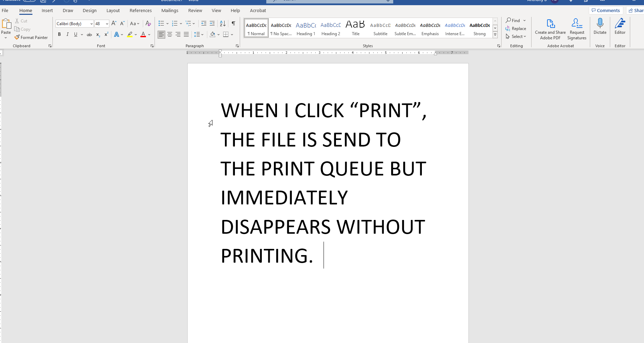Sort the selected text
The image size is (644, 343).
pos(222,23)
